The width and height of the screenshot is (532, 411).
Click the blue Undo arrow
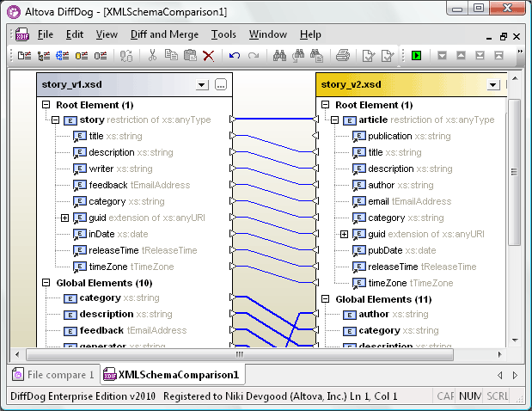click(235, 55)
